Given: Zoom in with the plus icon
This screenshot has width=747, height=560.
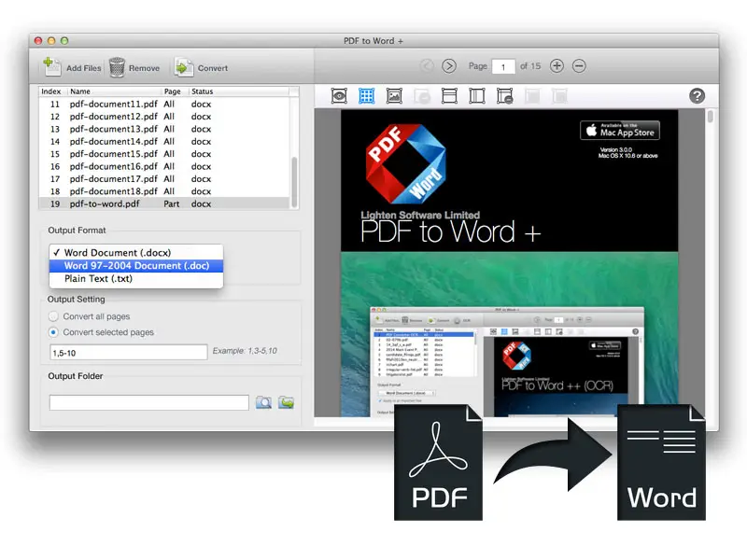Looking at the screenshot, I should point(557,65).
